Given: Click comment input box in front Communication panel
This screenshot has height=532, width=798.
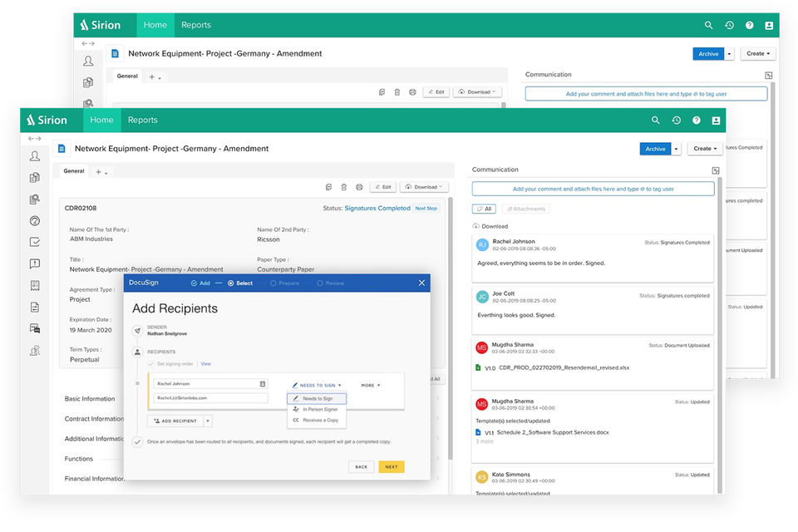Looking at the screenshot, I should tap(593, 189).
